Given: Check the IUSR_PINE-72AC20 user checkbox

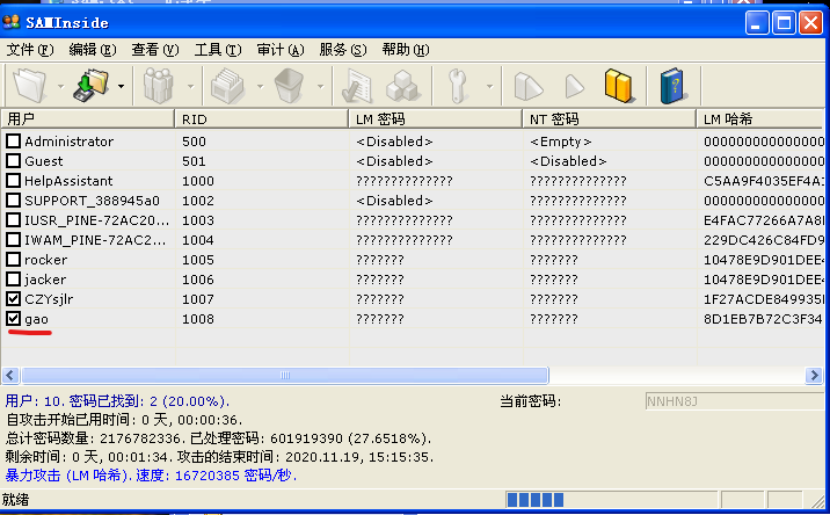Looking at the screenshot, I should click(13, 220).
